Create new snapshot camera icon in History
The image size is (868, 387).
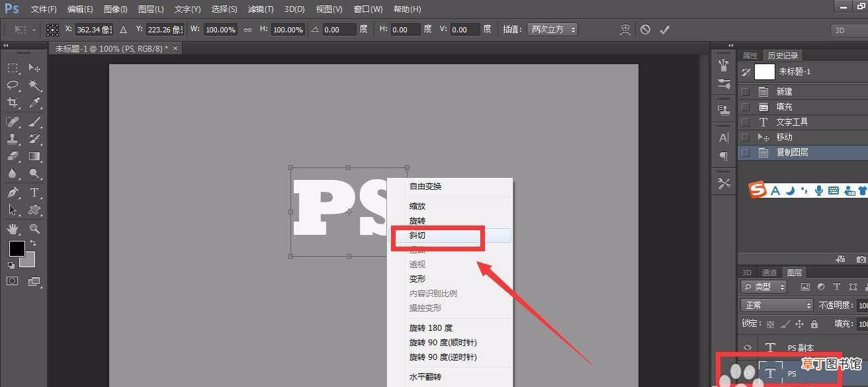860,259
